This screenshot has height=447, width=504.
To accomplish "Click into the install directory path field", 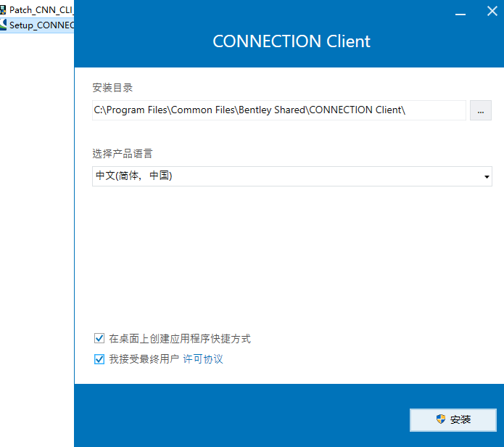I will [x=279, y=110].
